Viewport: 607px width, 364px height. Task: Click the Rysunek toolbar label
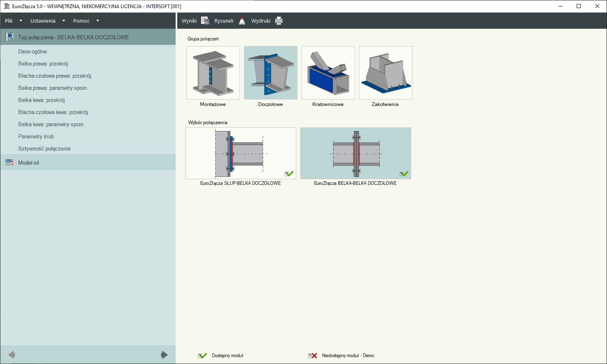coord(224,21)
